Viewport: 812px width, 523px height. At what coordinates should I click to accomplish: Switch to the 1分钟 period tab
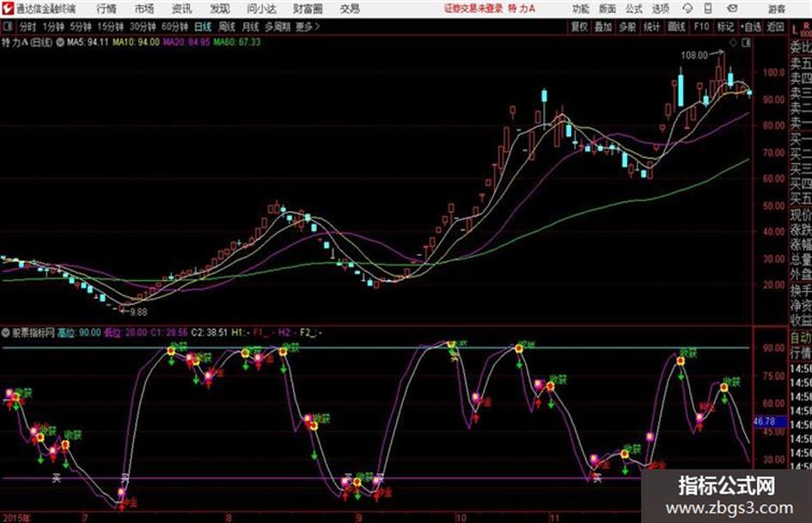tap(52, 27)
